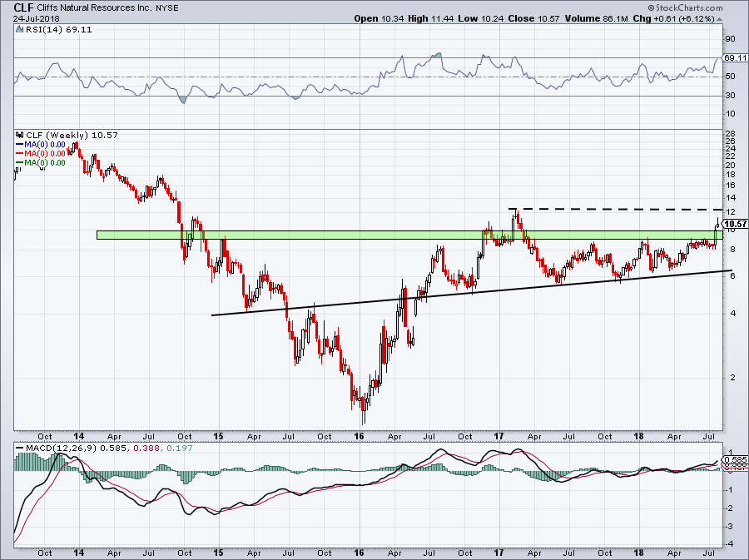The height and width of the screenshot is (560, 749).
Task: Click the 16 year label under price chart
Action: [x=359, y=436]
